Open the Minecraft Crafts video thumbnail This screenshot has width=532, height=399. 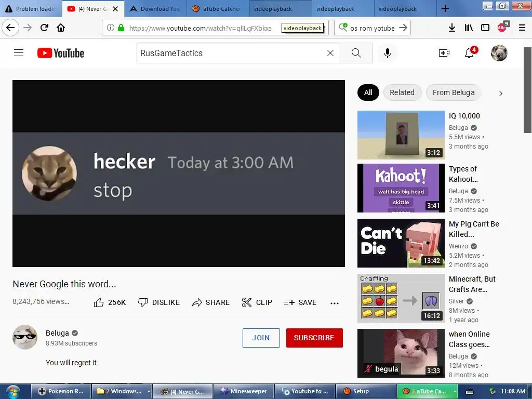401,298
